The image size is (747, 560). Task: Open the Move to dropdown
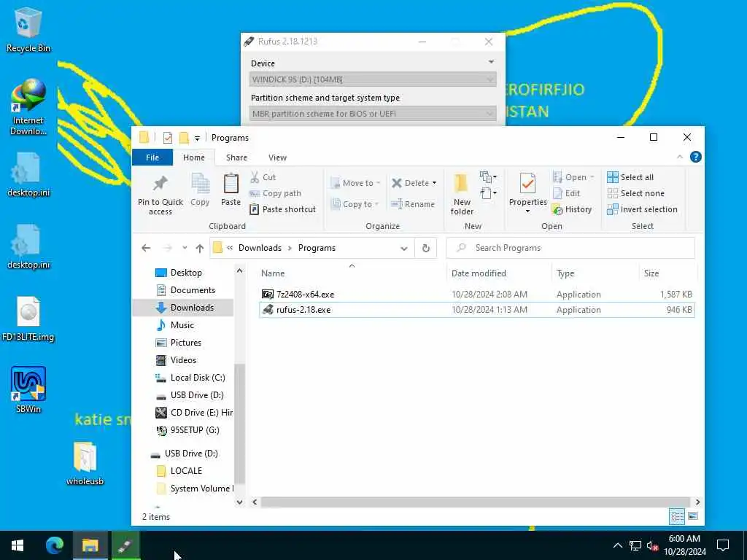(x=356, y=183)
